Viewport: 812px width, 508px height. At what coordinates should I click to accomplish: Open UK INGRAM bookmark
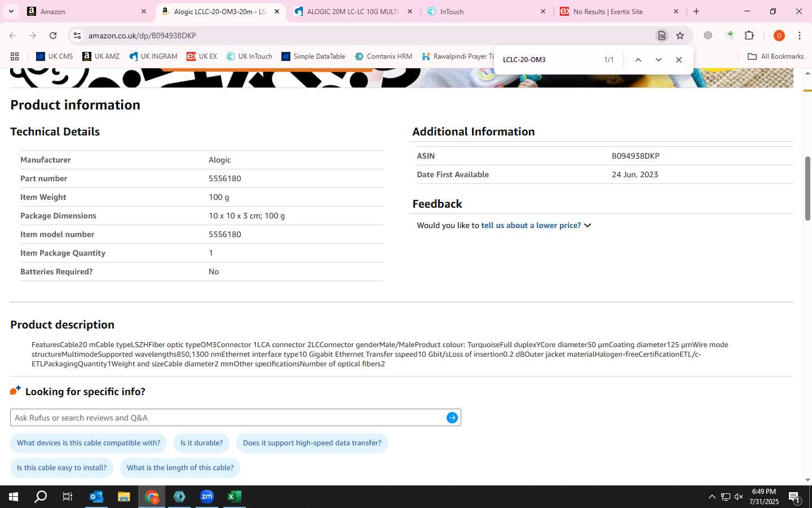[x=153, y=56]
